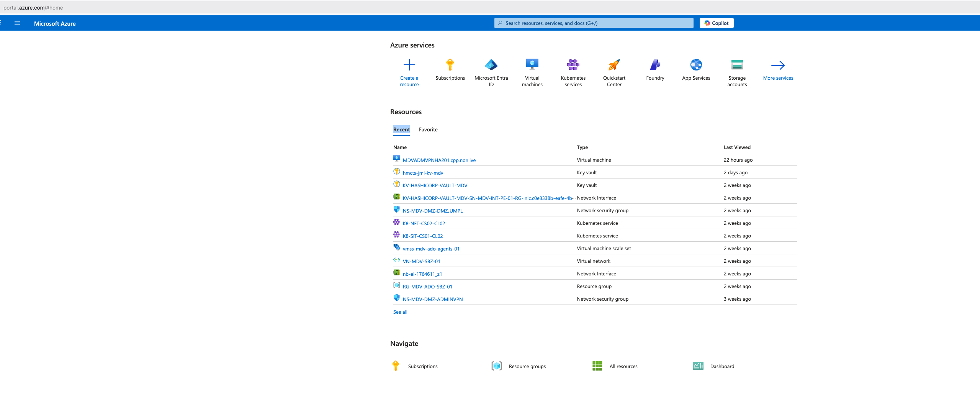The width and height of the screenshot is (980, 393).
Task: Click the Virtual machines icon
Action: (x=532, y=64)
